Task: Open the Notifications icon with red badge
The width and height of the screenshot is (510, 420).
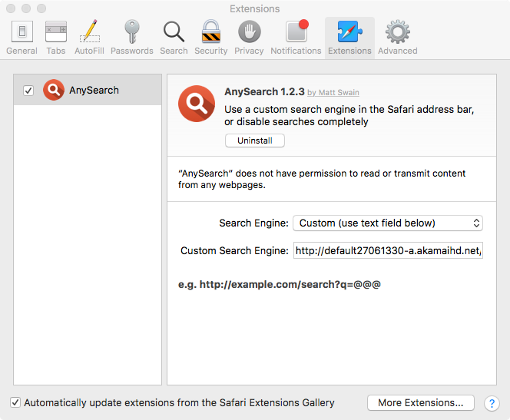Action: 296,31
